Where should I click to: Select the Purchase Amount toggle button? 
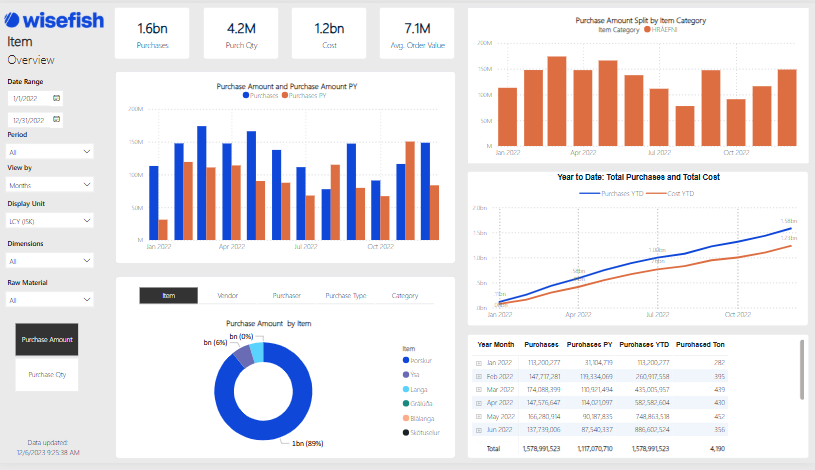pos(48,339)
